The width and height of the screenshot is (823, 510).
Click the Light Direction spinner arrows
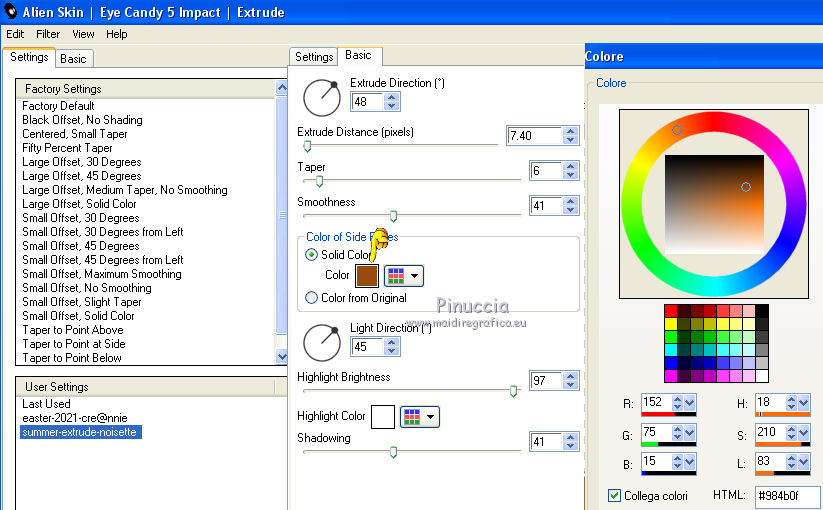392,346
